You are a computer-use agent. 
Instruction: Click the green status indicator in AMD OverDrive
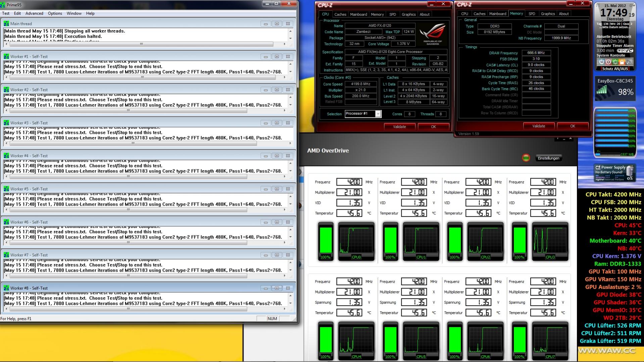point(526,158)
